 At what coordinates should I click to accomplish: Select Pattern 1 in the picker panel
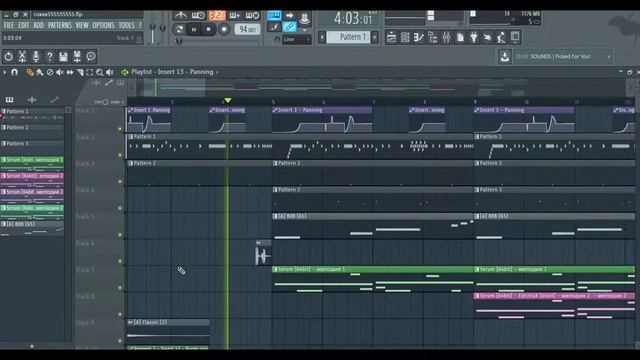tap(33, 111)
